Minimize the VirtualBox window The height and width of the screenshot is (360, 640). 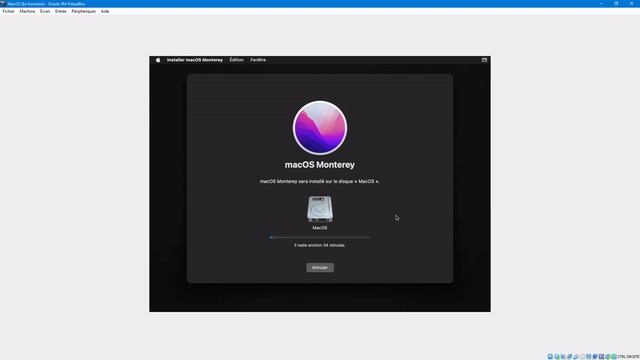coord(601,3)
